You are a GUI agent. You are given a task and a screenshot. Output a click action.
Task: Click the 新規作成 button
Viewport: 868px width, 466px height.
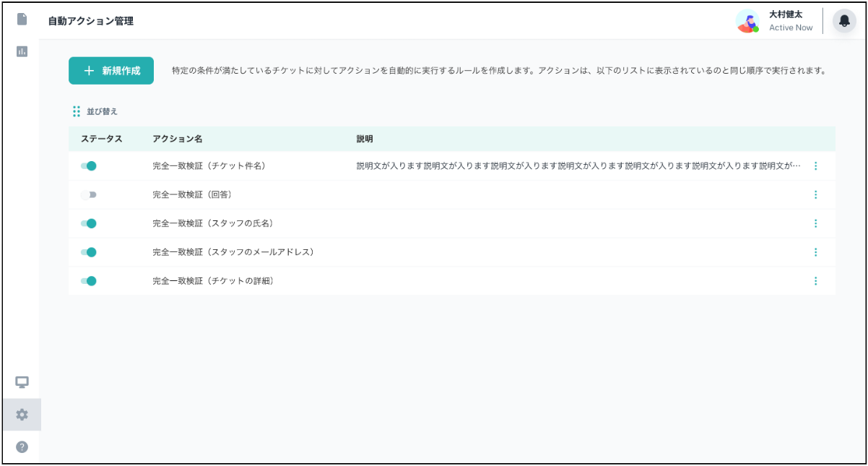click(x=111, y=71)
